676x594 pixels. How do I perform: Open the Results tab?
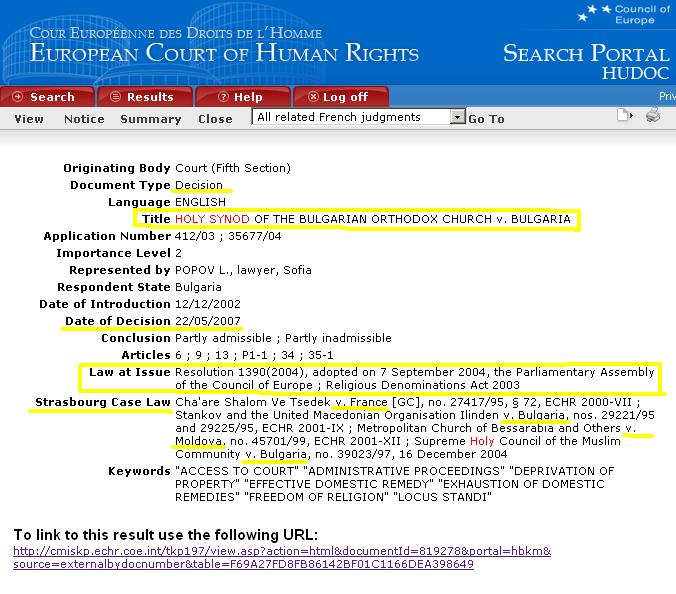click(145, 97)
